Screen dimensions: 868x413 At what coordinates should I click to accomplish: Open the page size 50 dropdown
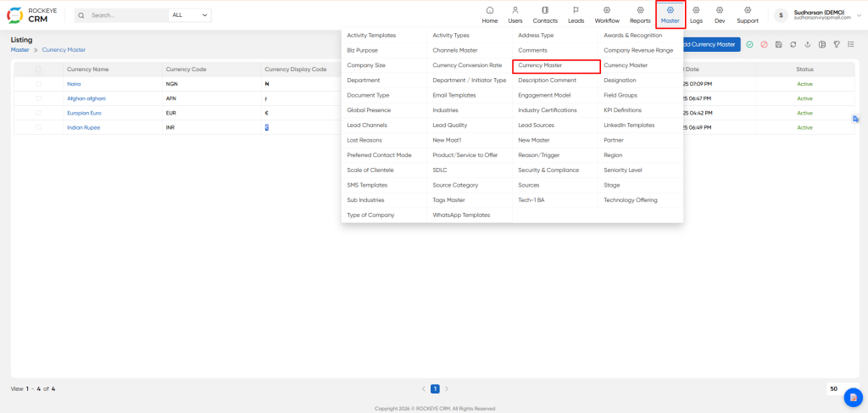pyautogui.click(x=843, y=389)
